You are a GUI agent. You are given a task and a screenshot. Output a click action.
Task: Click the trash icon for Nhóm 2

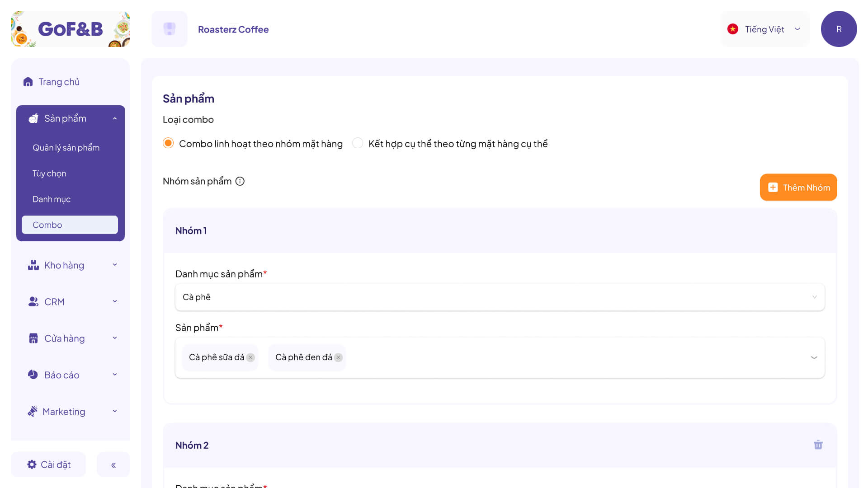[818, 445]
